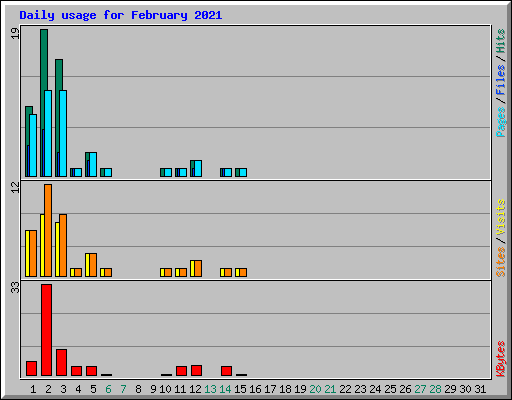The width and height of the screenshot is (512, 400).
Task: Click the day label "29" on the x-axis
Action: click(450, 389)
